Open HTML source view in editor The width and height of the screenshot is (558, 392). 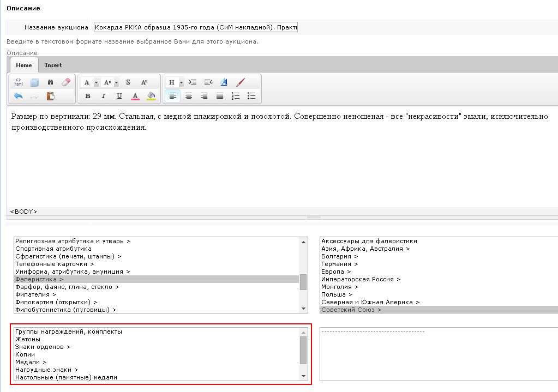click(x=18, y=82)
